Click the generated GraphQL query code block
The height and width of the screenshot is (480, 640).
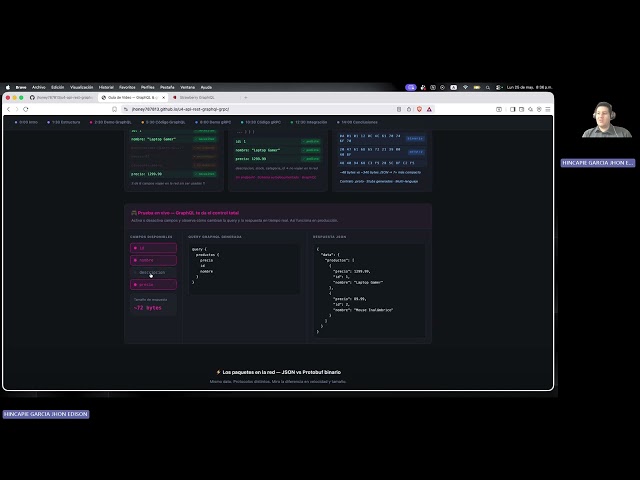(x=244, y=269)
